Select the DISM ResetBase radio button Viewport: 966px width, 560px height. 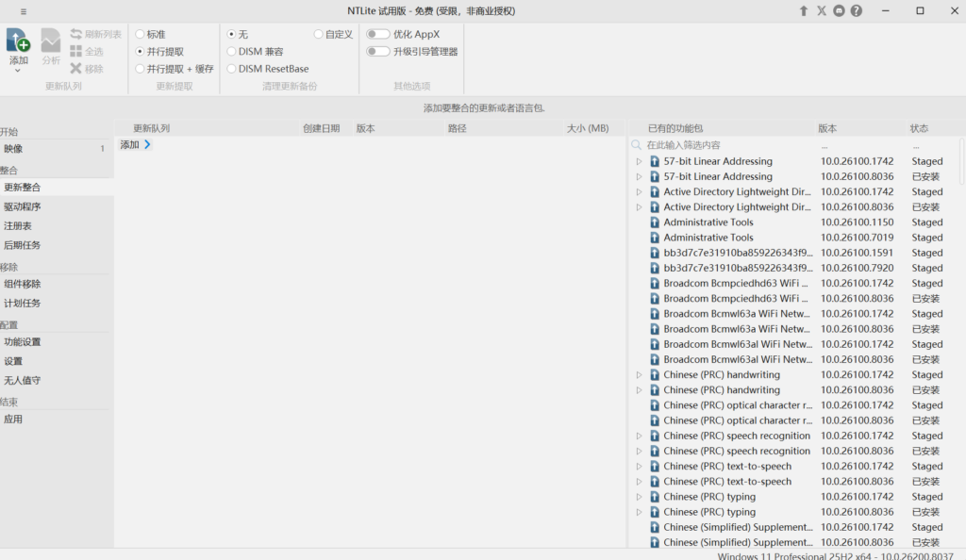(232, 69)
